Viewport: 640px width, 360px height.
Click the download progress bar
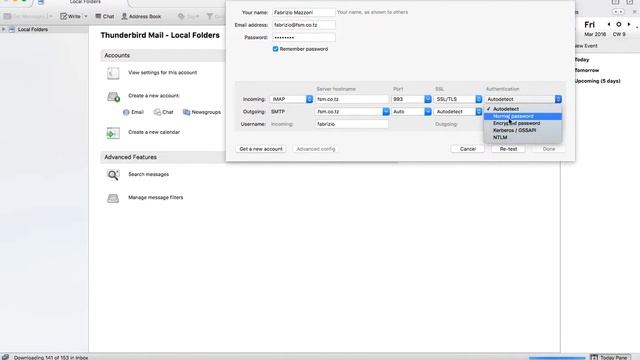coord(557,358)
